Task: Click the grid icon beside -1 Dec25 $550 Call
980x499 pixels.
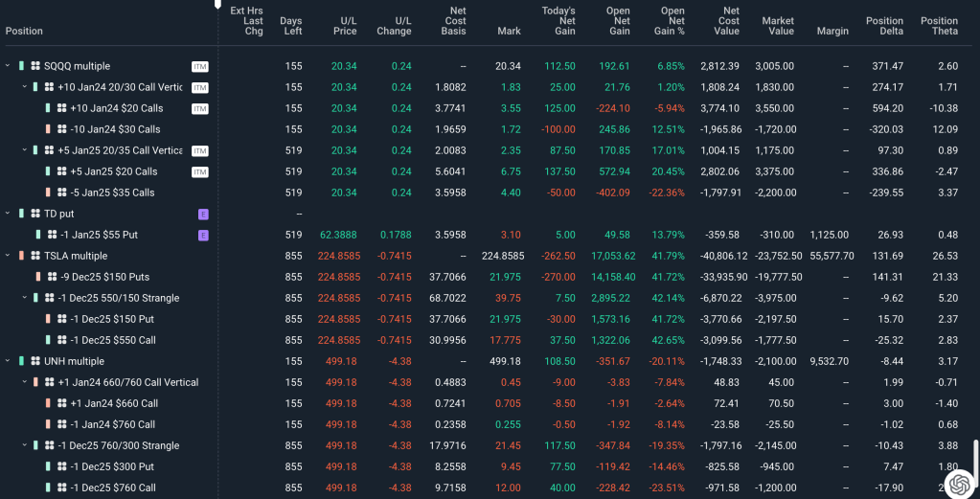Action: pos(62,340)
